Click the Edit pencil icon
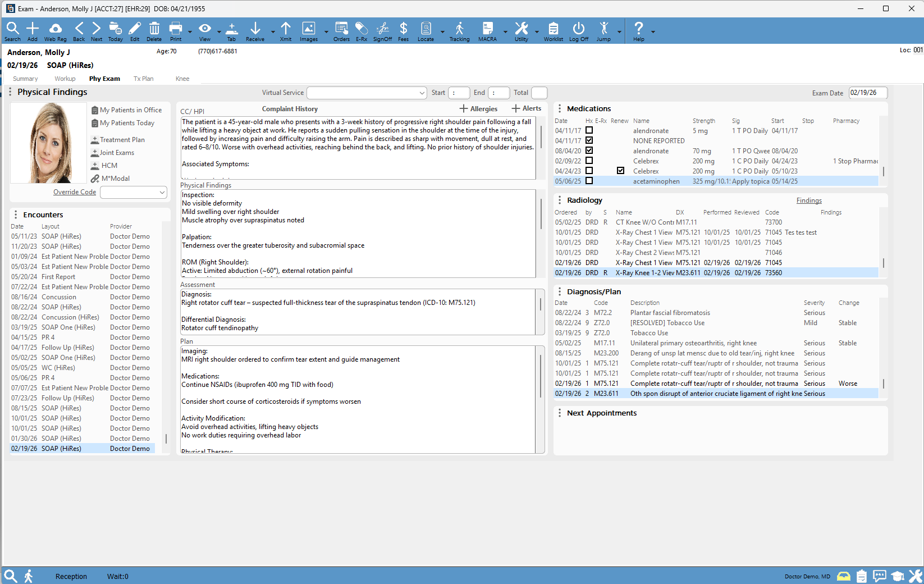 click(135, 31)
